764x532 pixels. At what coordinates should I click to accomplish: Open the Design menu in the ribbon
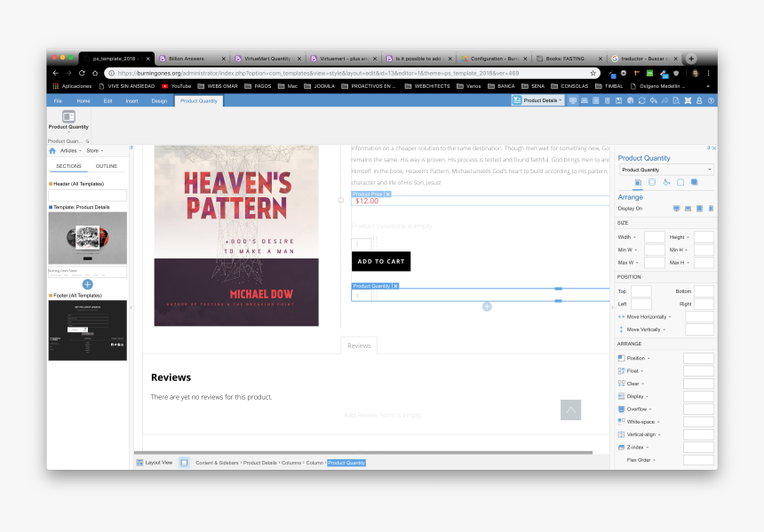coord(160,100)
